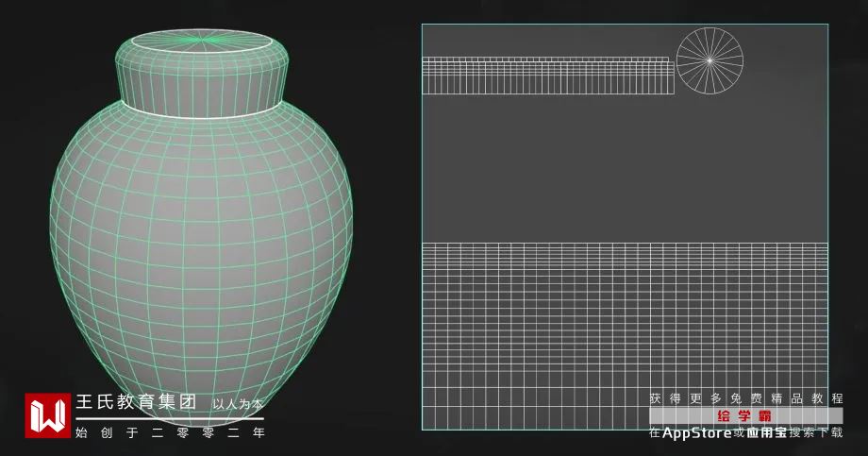Select the narrow rectangular UV strip for the lid side
The image size is (868, 456).
coord(548,76)
